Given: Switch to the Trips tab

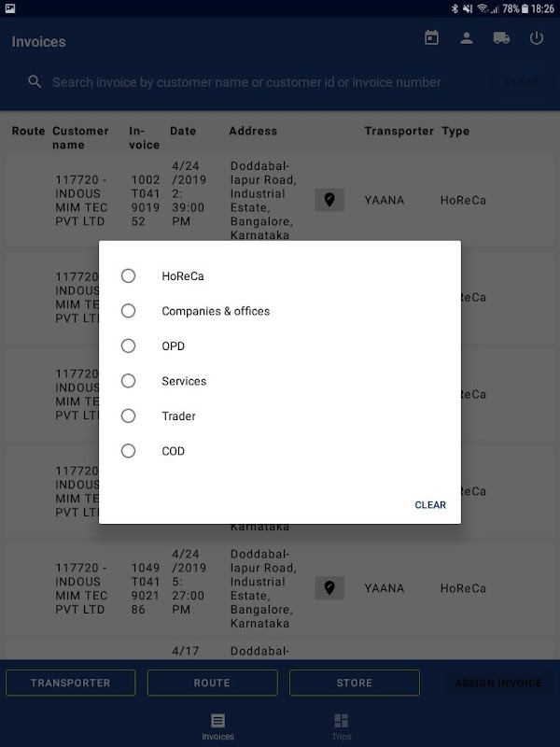Looking at the screenshot, I should (x=341, y=726).
